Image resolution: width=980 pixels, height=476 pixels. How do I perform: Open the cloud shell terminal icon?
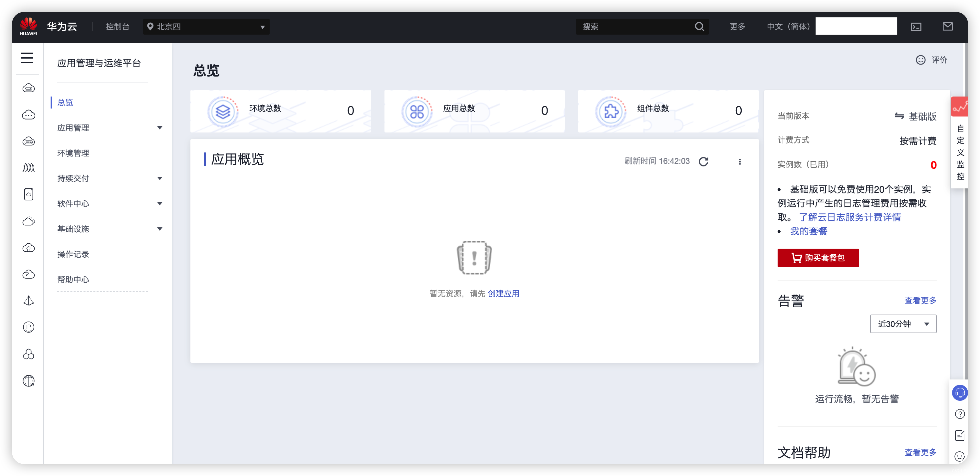(x=916, y=27)
